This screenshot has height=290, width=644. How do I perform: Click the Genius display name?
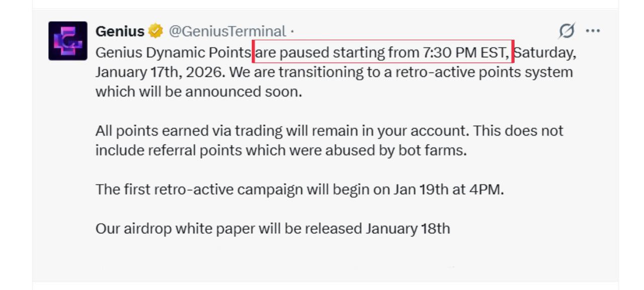pos(120,32)
